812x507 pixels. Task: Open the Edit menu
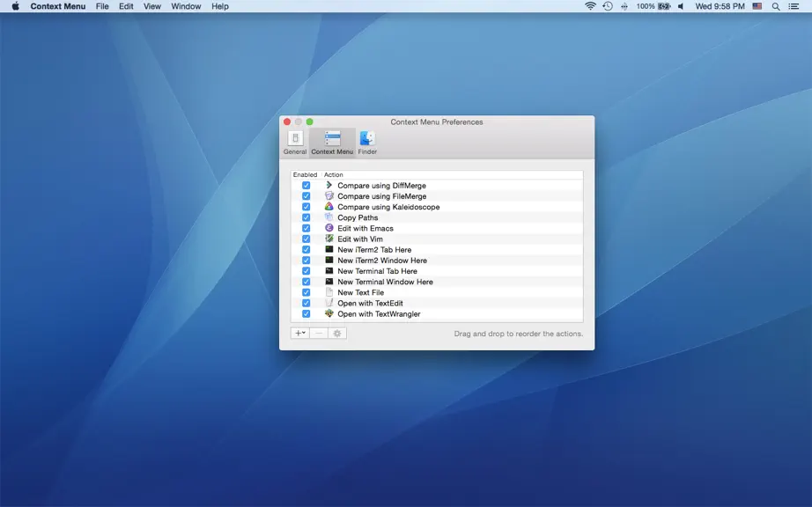pos(126,6)
